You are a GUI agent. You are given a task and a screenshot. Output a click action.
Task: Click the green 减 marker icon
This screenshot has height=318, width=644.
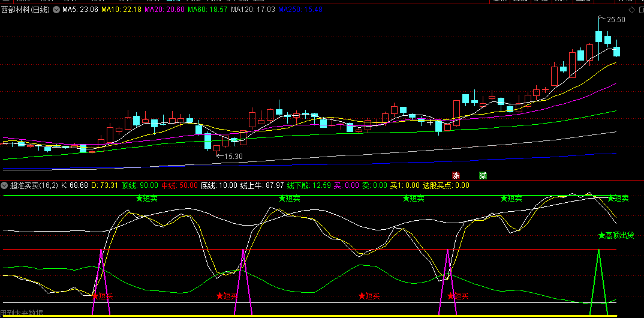tap(483, 175)
